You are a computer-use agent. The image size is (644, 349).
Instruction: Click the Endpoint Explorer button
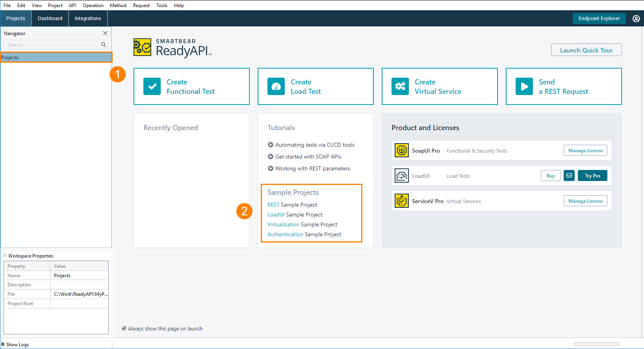599,19
